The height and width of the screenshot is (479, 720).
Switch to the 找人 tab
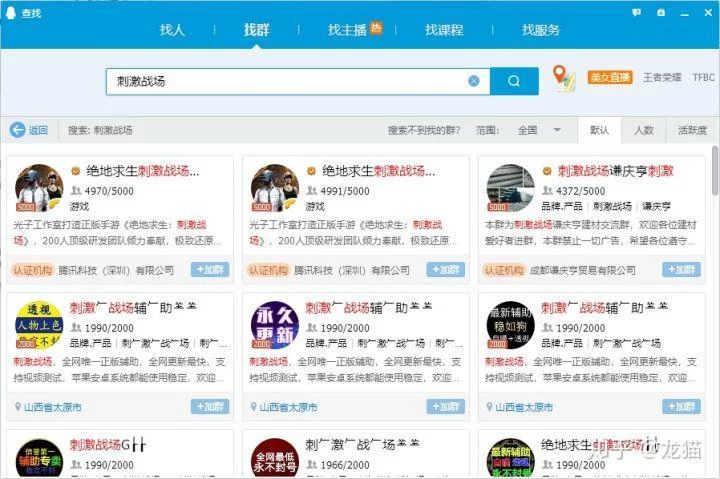click(x=172, y=30)
